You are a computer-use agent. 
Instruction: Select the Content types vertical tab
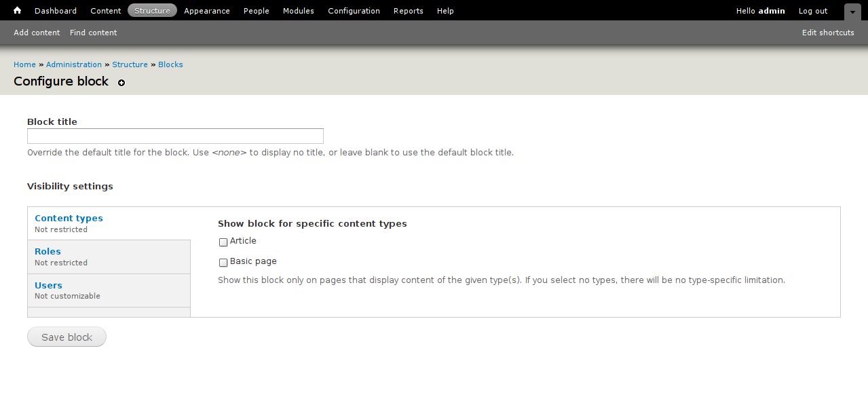pos(69,219)
